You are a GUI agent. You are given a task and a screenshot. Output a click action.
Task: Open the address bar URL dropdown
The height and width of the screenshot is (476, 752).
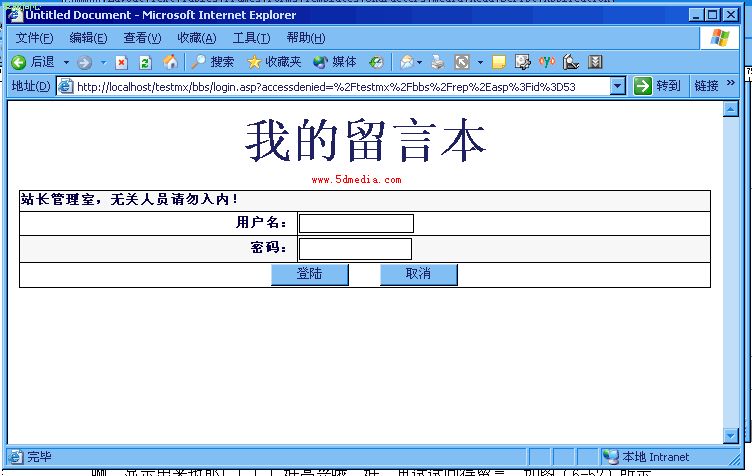coord(617,86)
